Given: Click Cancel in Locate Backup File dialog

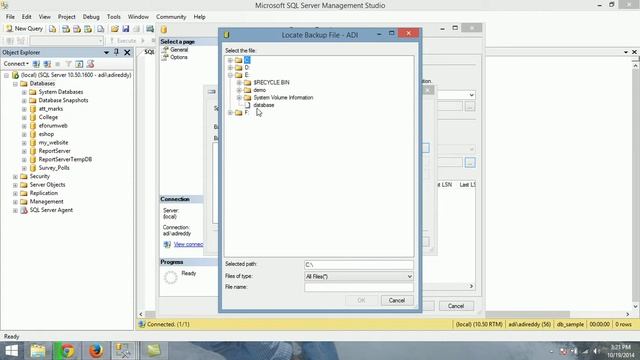Looking at the screenshot, I should pos(397,300).
